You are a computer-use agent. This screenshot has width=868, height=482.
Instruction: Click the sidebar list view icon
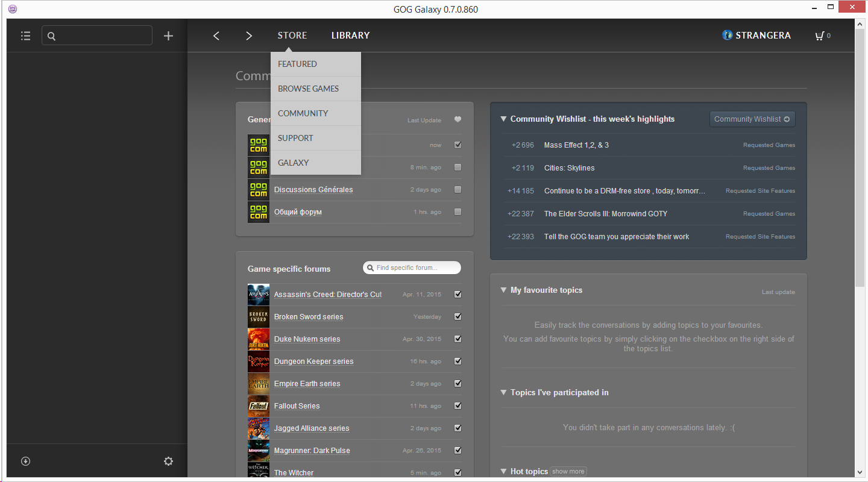25,36
